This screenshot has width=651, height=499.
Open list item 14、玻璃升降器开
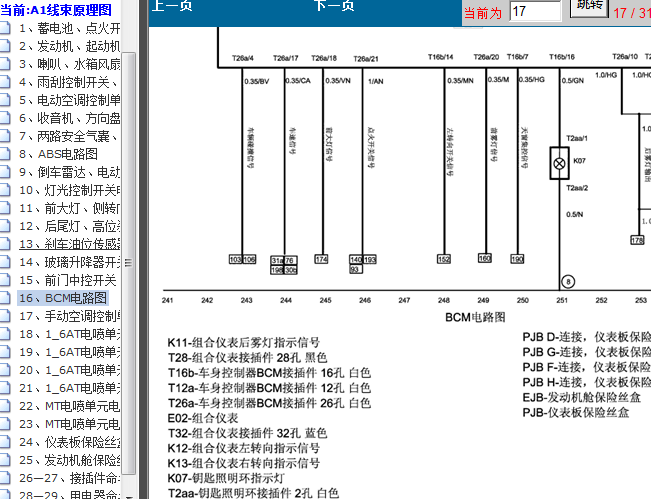pyautogui.click(x=69, y=262)
